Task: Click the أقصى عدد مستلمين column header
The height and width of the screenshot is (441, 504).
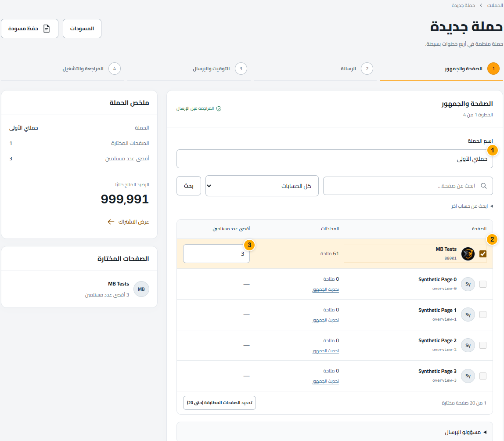Action: [231, 229]
